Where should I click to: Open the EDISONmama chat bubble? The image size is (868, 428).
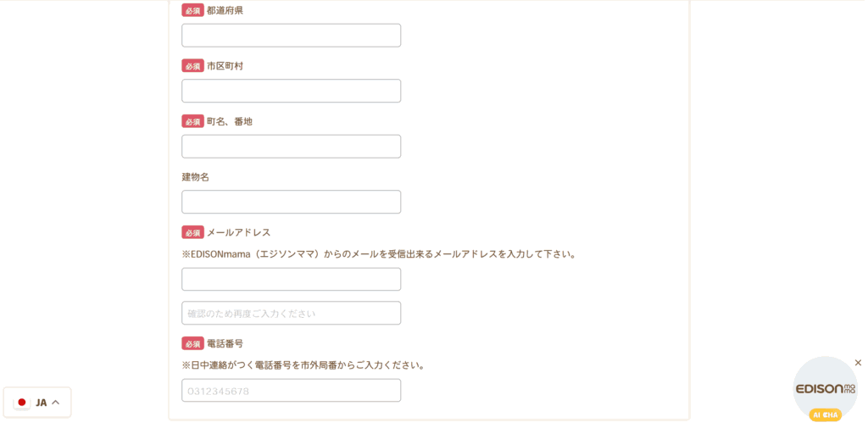tap(826, 389)
